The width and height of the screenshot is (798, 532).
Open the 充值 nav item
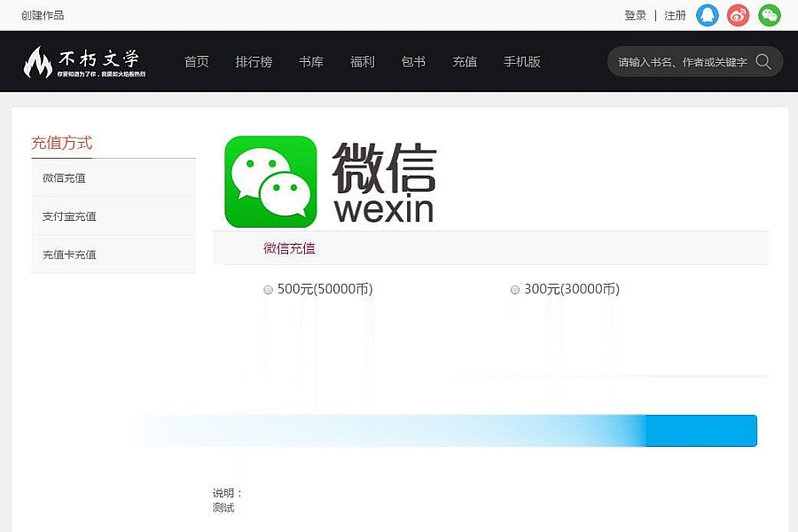coord(465,61)
